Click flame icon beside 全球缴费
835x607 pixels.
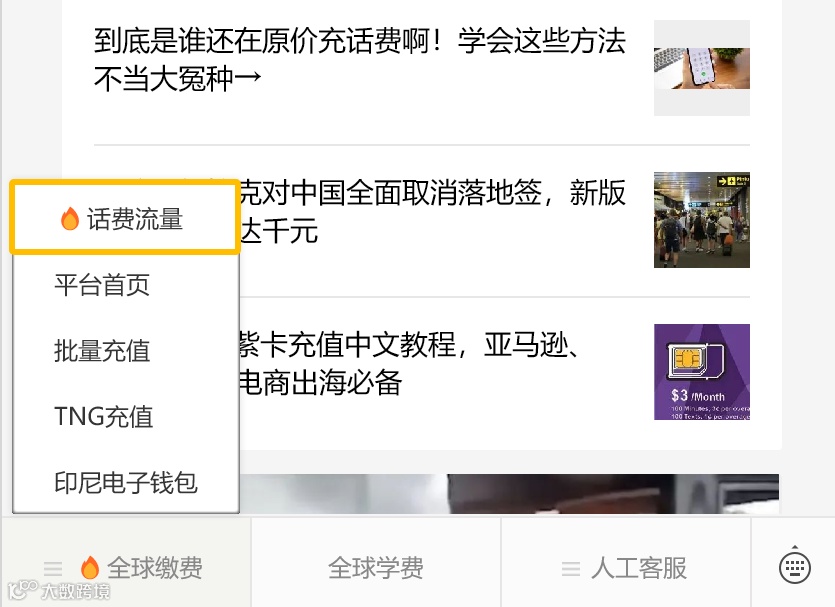pyautogui.click(x=90, y=567)
